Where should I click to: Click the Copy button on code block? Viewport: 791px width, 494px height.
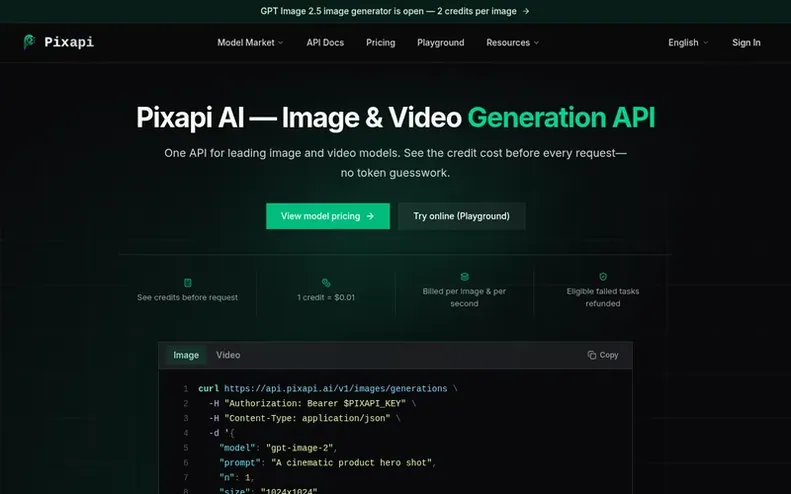[603, 355]
